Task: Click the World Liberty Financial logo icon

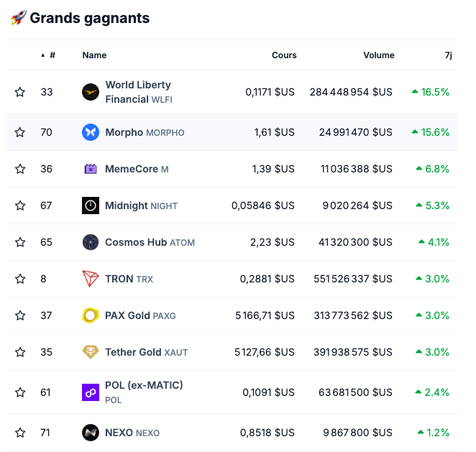Action: click(91, 92)
